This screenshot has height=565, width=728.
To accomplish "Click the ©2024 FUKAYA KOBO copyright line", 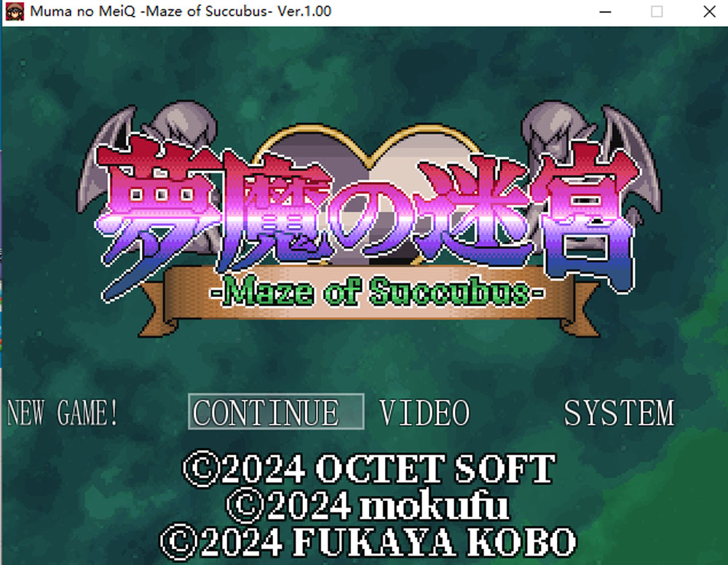I will [x=368, y=542].
